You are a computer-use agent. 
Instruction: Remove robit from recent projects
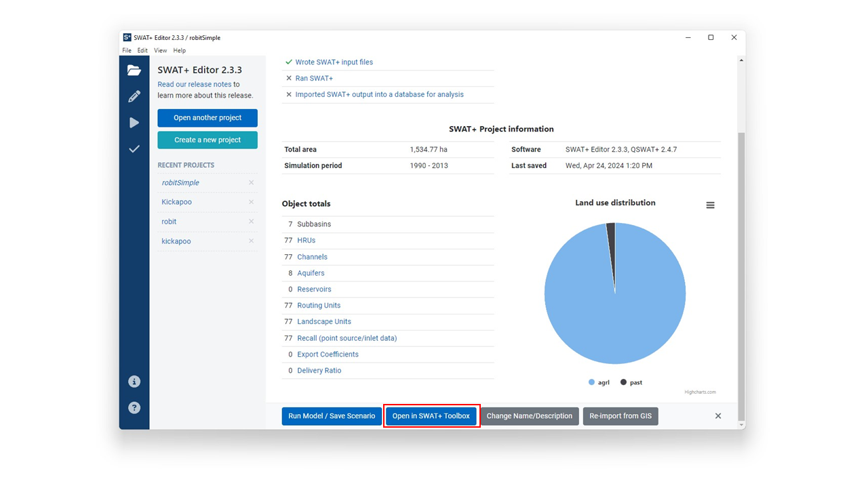[x=251, y=222]
